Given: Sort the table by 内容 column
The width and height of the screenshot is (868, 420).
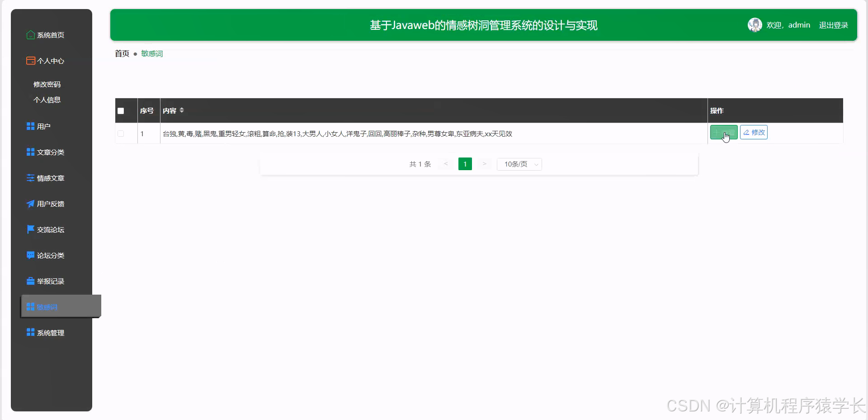Looking at the screenshot, I should point(181,110).
